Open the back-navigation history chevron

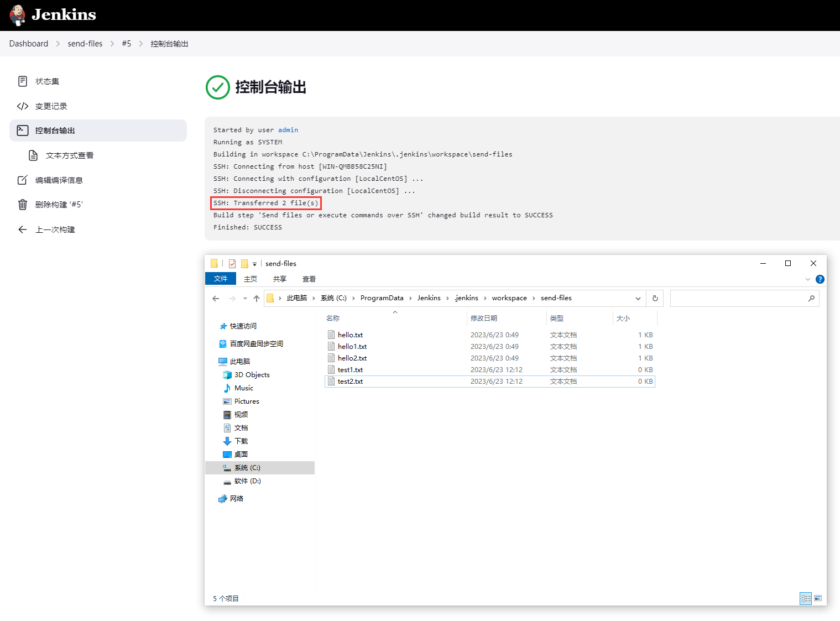pyautogui.click(x=245, y=298)
